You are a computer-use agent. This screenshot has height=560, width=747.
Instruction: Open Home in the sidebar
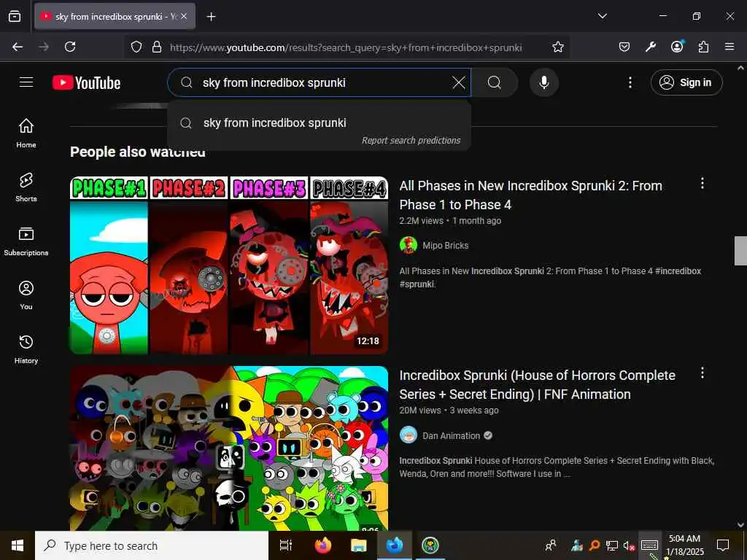26,133
